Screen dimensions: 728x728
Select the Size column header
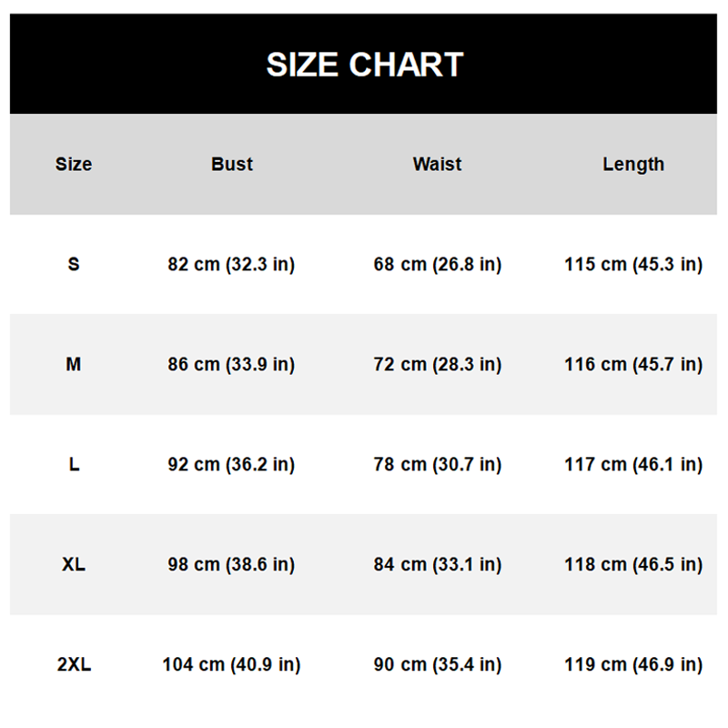[74, 165]
